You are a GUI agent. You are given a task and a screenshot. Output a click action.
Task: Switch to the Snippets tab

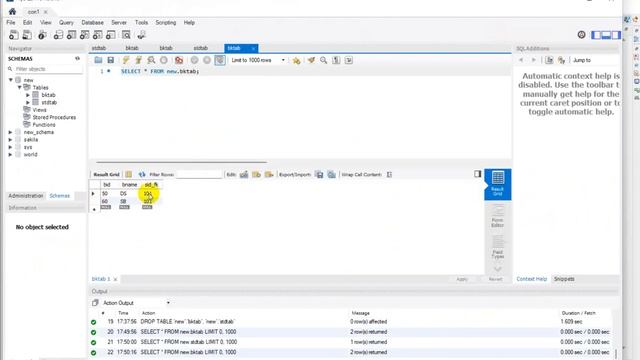[564, 279]
